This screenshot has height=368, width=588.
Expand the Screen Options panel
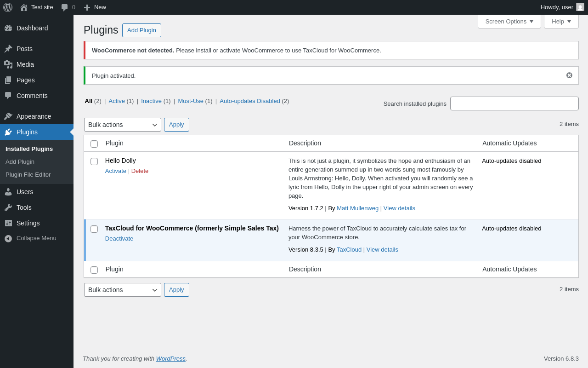[509, 21]
